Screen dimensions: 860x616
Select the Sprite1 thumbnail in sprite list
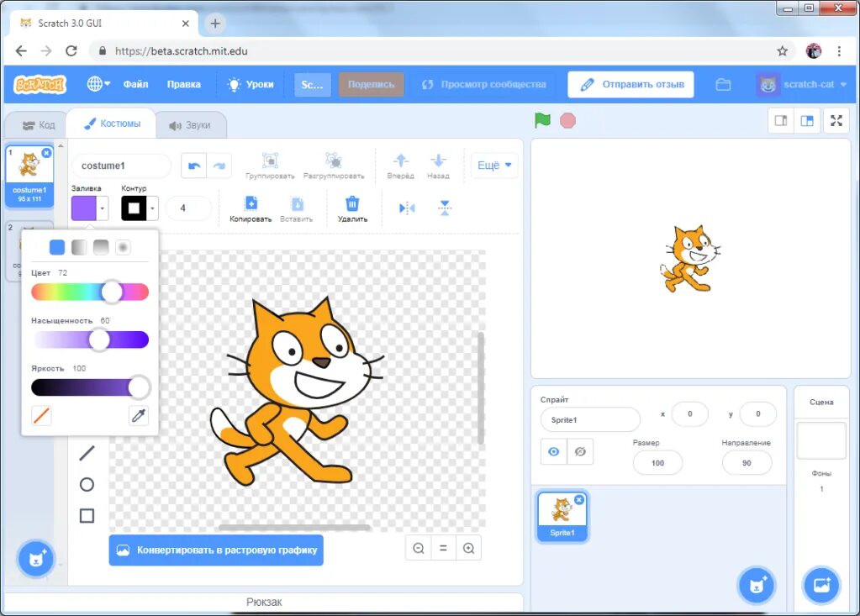click(562, 516)
